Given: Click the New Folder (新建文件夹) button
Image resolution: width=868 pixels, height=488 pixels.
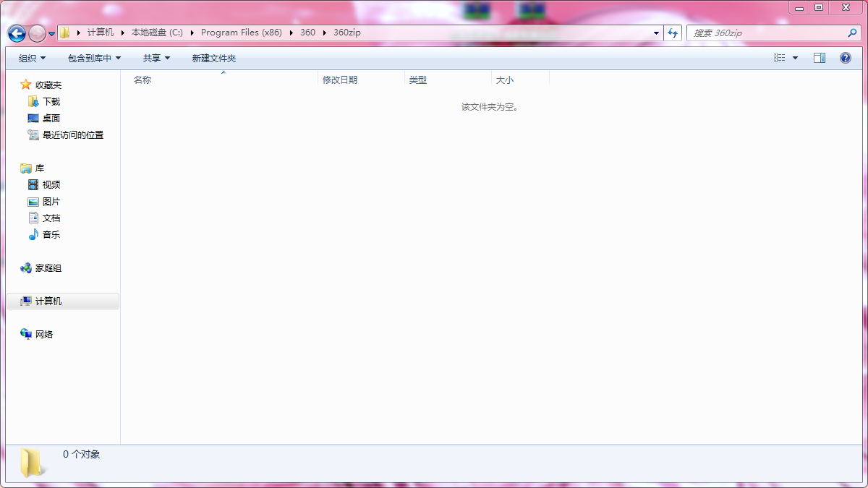Looking at the screenshot, I should click(213, 58).
